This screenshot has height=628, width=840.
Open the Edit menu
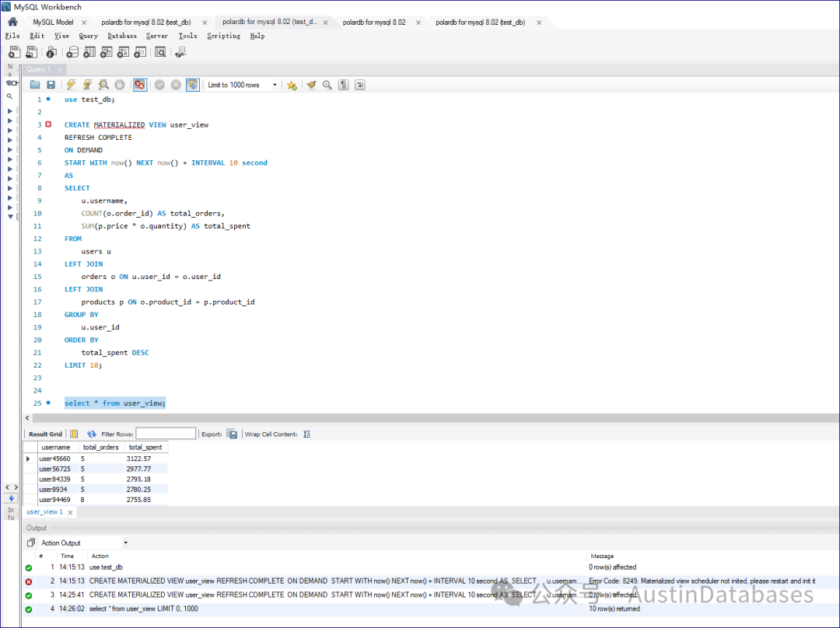pos(37,36)
